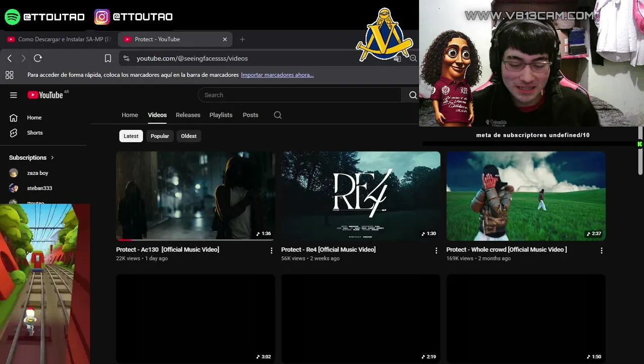
Task: Switch to the channel Home tab
Action: (x=130, y=115)
